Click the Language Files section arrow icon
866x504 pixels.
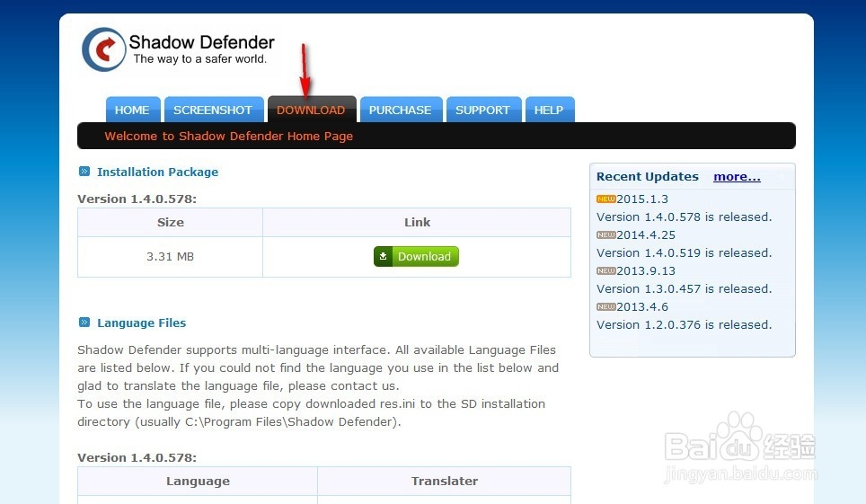pos(84,323)
